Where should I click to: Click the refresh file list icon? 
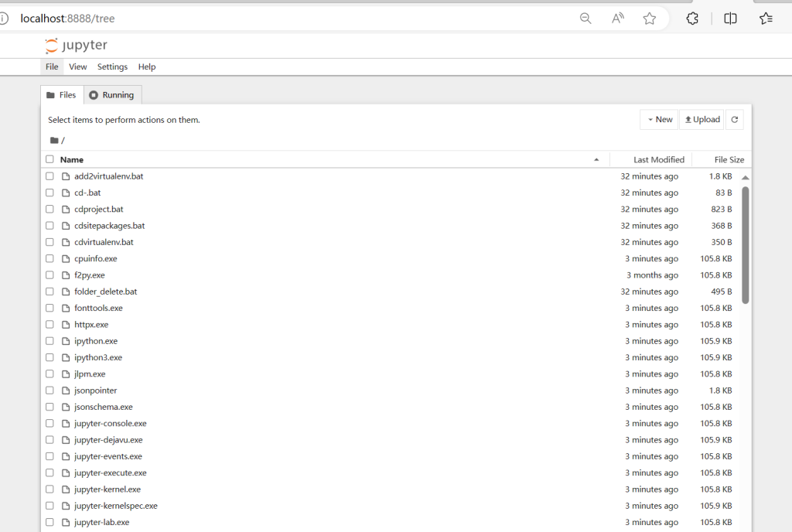(735, 120)
